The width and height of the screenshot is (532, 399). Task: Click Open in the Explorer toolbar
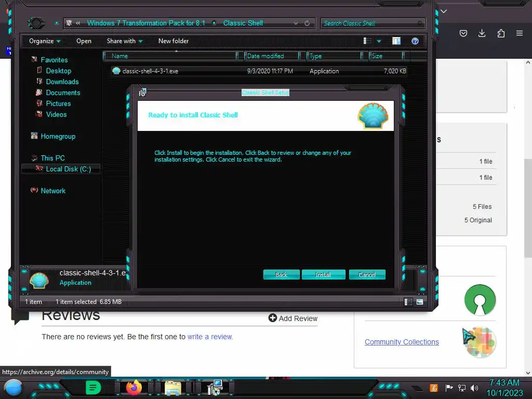(x=84, y=41)
